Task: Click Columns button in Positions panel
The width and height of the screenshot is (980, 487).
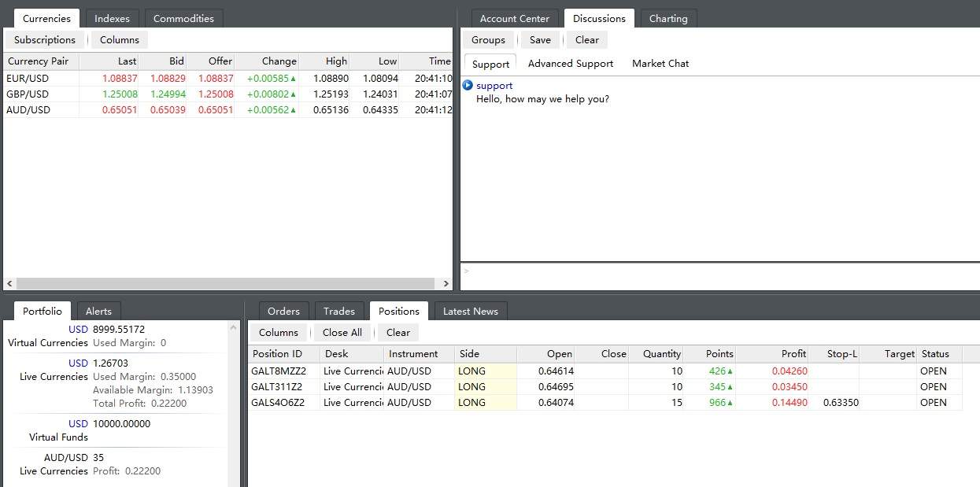Action: (x=279, y=332)
